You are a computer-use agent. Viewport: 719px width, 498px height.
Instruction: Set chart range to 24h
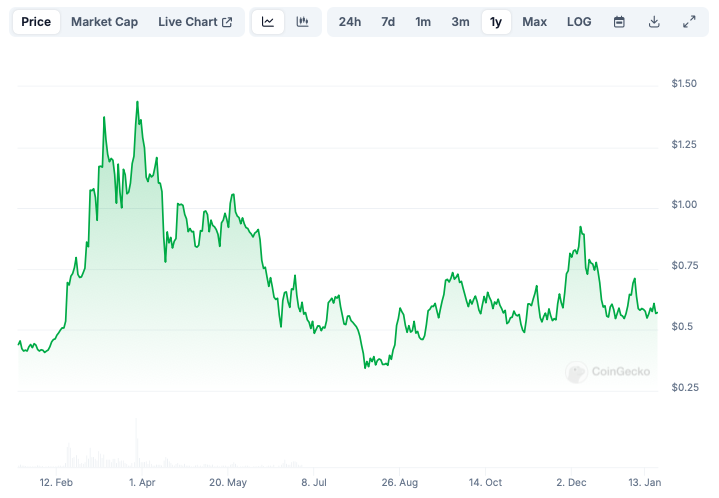(350, 22)
